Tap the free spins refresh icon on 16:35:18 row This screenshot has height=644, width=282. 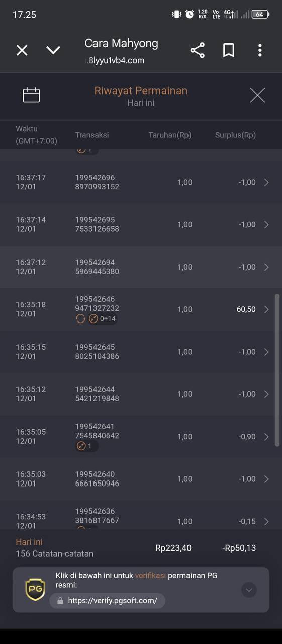(80, 318)
